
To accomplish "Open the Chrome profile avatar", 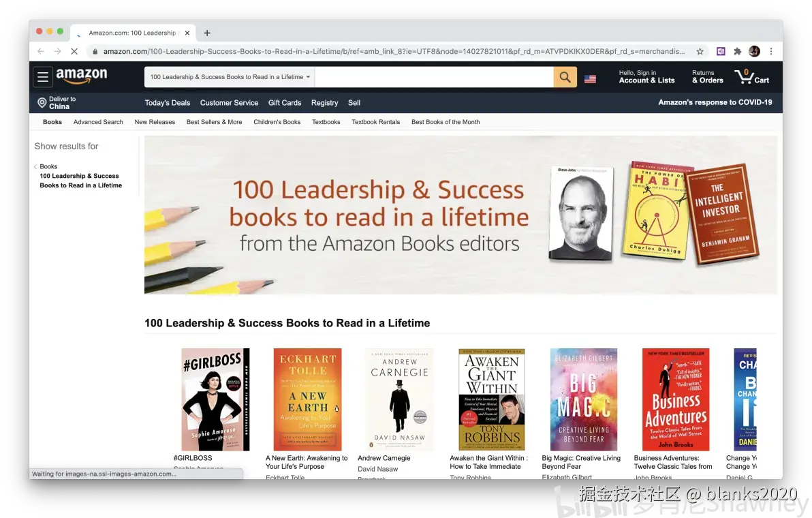I will [x=755, y=51].
